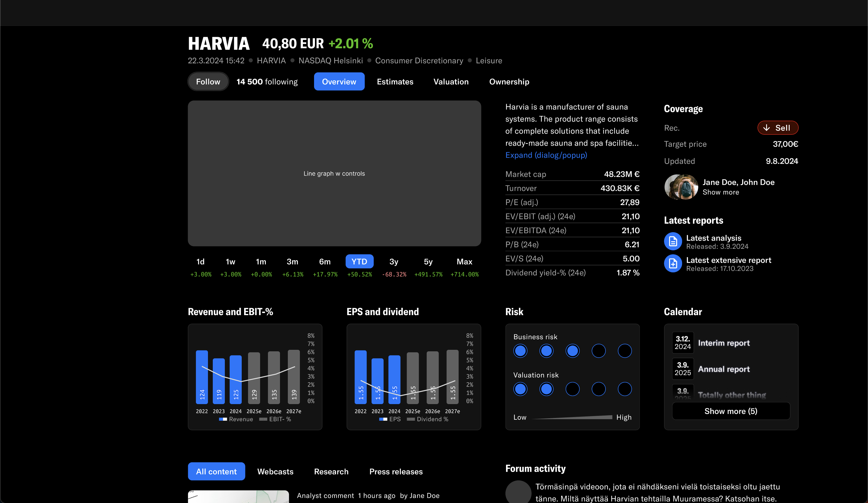The width and height of the screenshot is (868, 503).
Task: Set chart range to 6m
Action: [x=325, y=262]
